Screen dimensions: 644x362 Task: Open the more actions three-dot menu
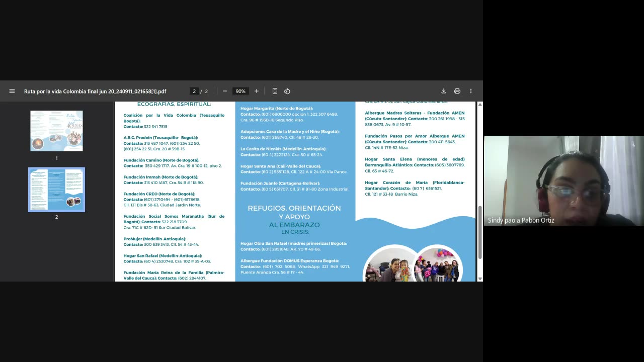471,91
